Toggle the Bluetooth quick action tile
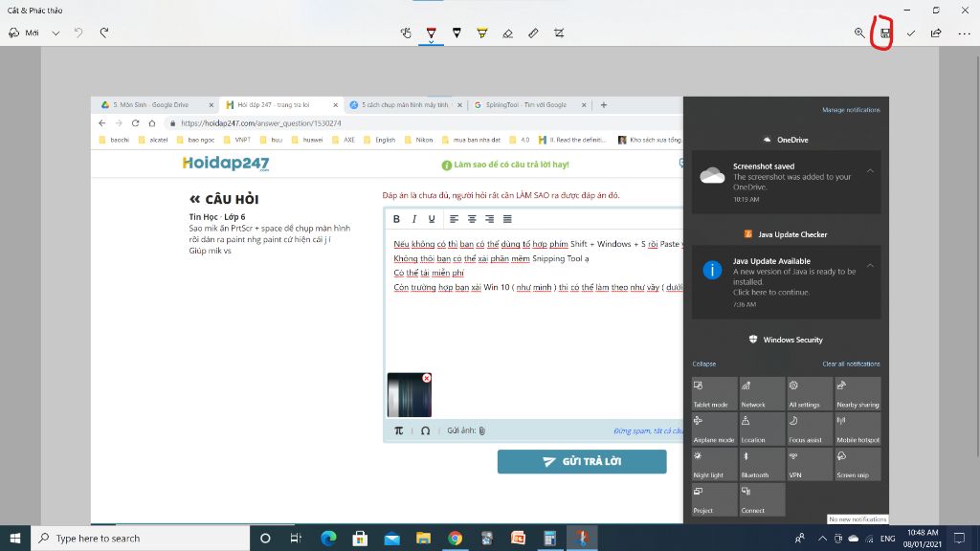Image resolution: width=980 pixels, height=551 pixels. [x=762, y=464]
